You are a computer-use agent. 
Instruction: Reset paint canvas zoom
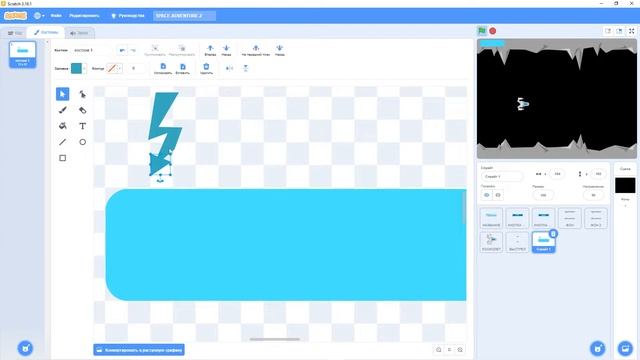(449, 350)
